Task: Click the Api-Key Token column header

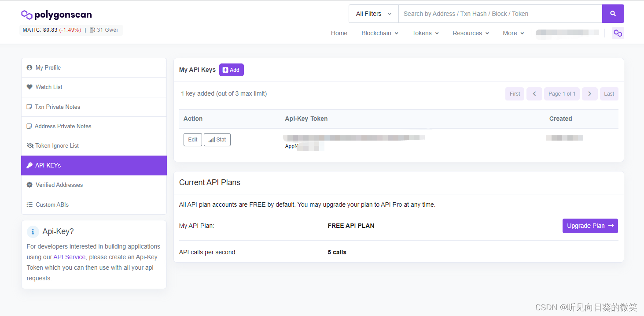Action: (x=306, y=119)
